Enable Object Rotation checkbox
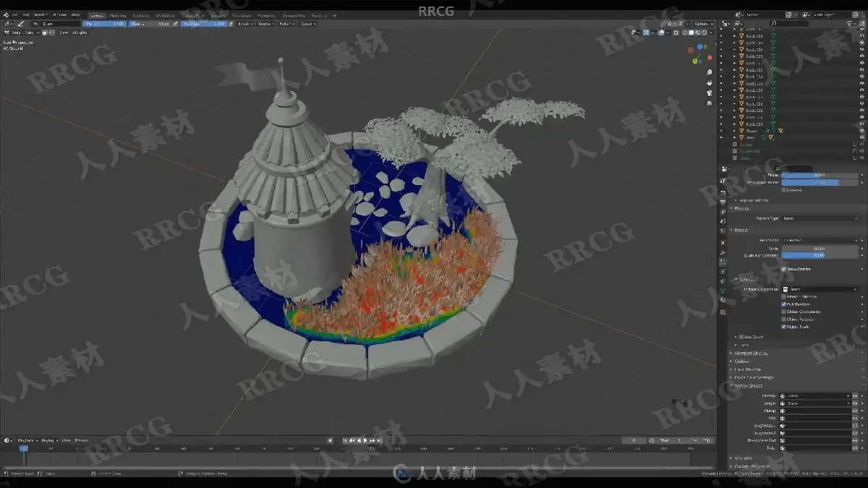This screenshot has height=488, width=868. coord(783,319)
